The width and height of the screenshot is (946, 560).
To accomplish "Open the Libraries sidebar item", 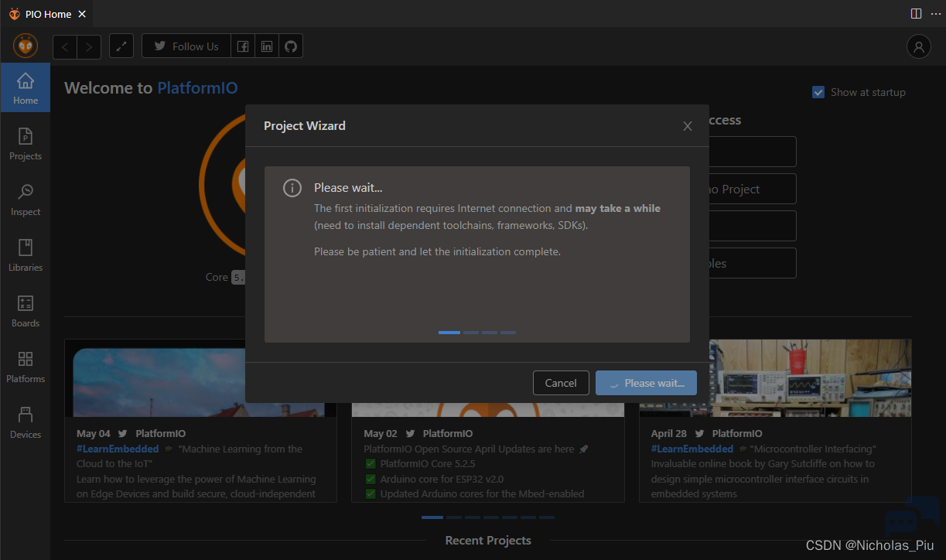I will pos(26,255).
